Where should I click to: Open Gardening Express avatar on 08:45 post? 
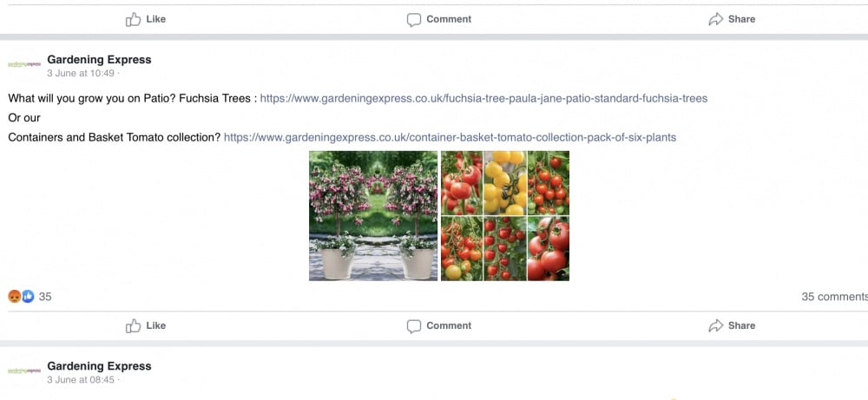tap(24, 370)
